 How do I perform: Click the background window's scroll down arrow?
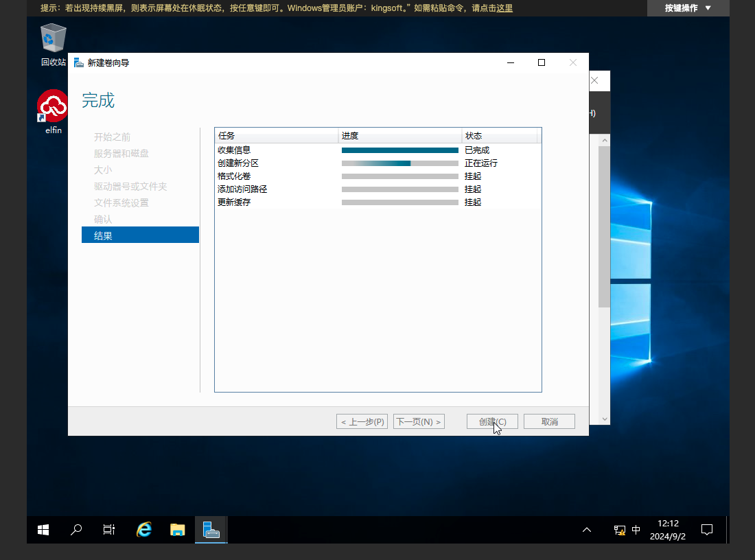tap(604, 419)
